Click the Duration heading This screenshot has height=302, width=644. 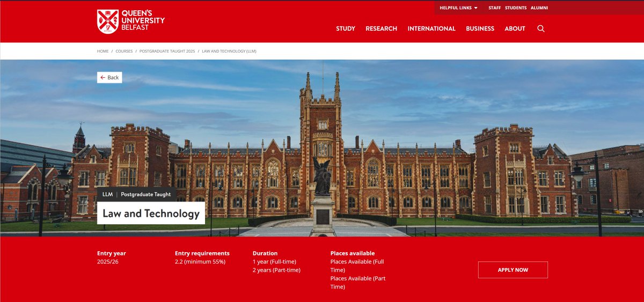(265, 253)
